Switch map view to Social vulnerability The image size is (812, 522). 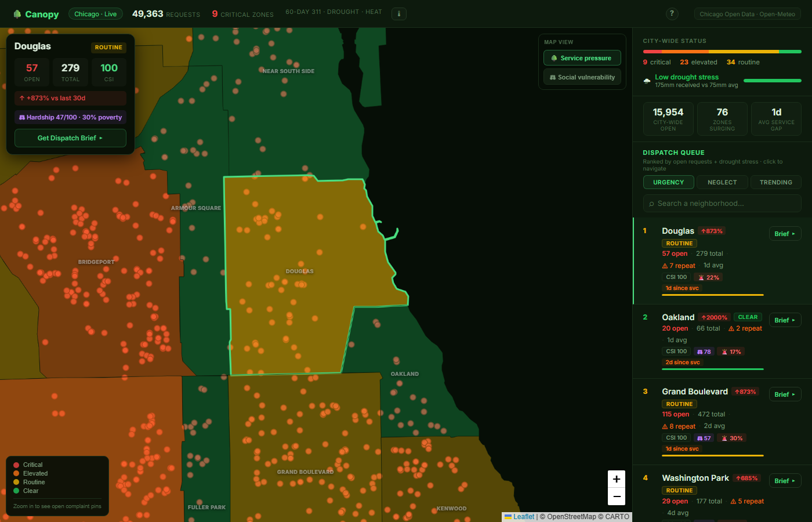click(582, 77)
